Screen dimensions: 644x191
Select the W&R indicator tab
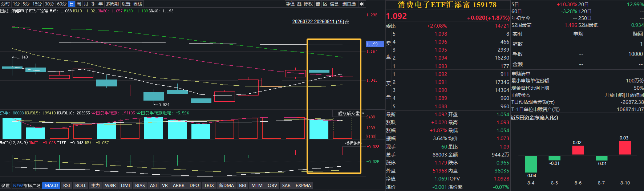pyautogui.click(x=110, y=186)
